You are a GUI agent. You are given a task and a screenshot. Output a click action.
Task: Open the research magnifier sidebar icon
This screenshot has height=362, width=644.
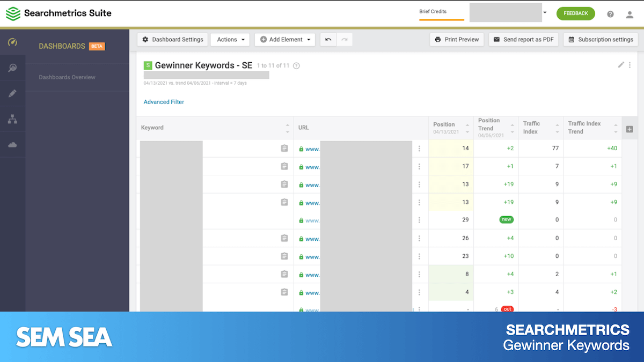(x=12, y=68)
